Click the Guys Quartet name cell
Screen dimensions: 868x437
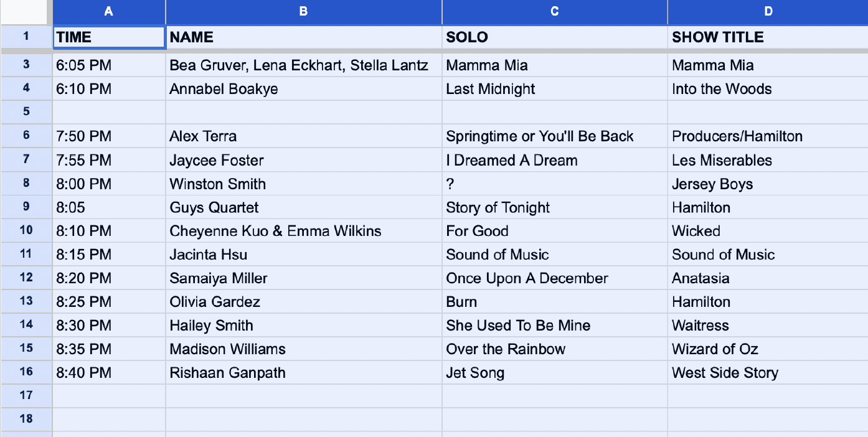pos(303,207)
